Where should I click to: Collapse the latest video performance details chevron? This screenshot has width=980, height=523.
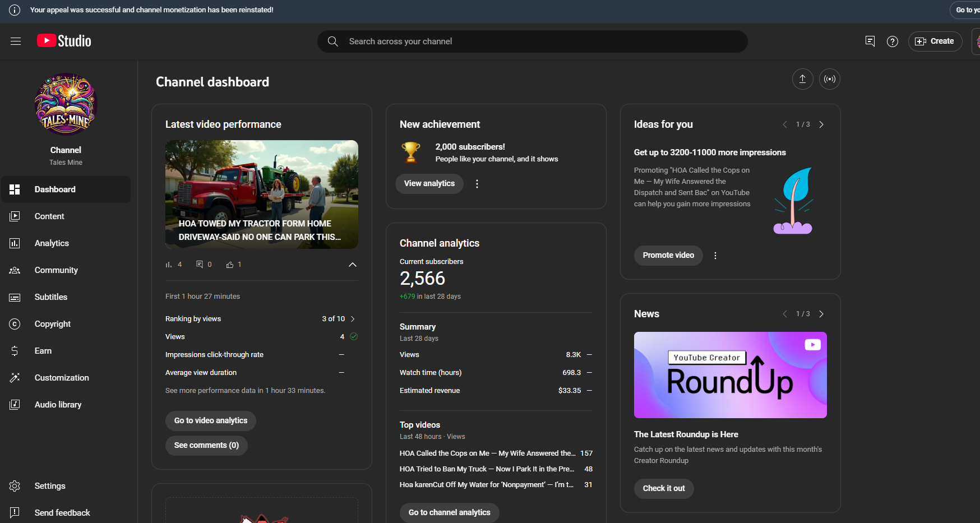tap(353, 265)
